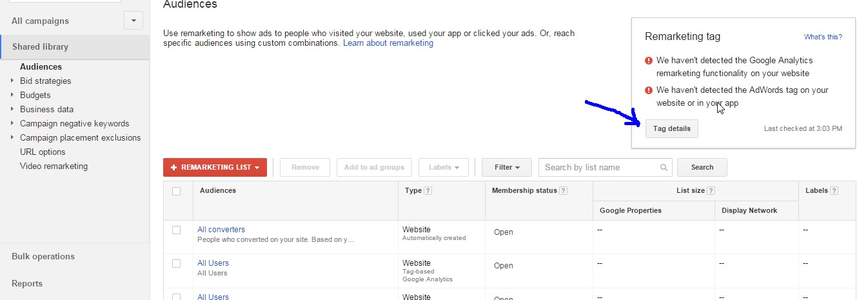Click AdWords tag not detected error icon
The width and height of the screenshot is (868, 300).
(649, 90)
